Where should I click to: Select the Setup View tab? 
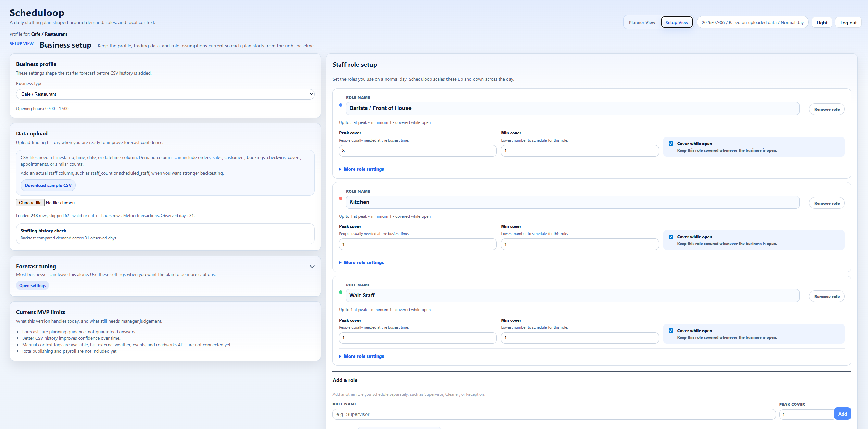[x=677, y=23]
